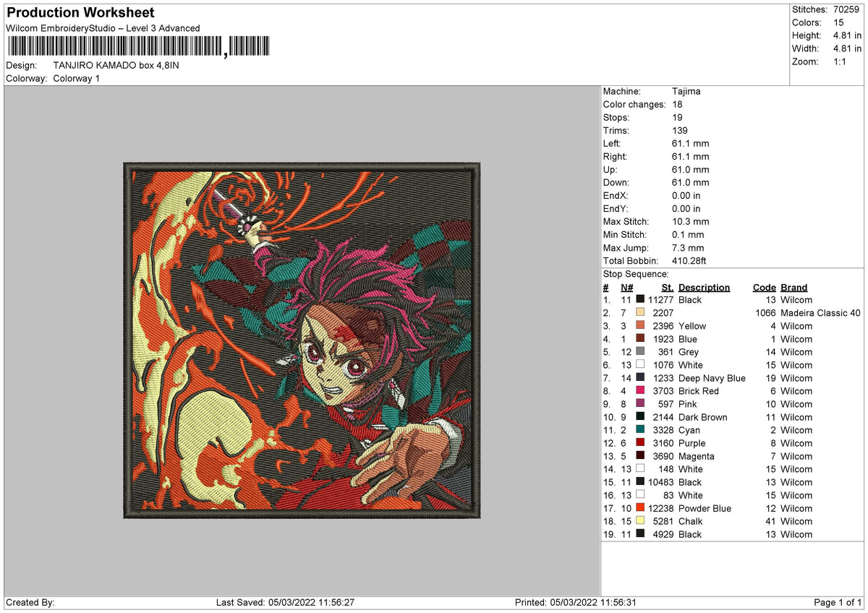Image resolution: width=868 pixels, height=613 pixels.
Task: Select the Max Stitch value 10.3 mm
Action: (690, 221)
